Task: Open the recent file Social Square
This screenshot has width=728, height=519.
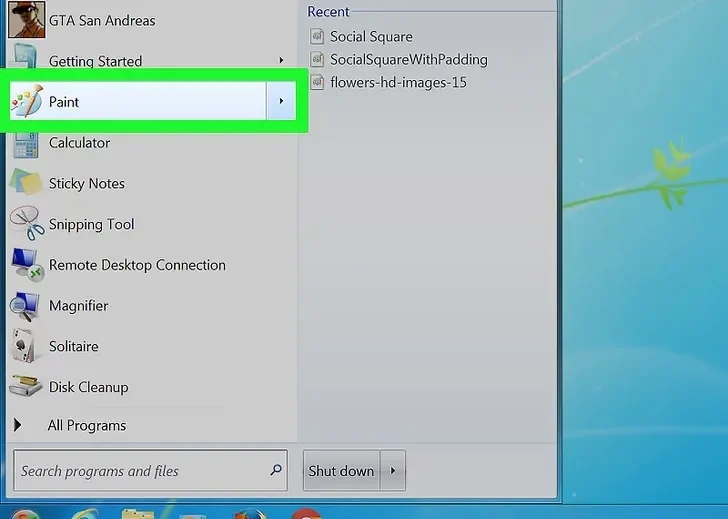Action: coord(371,37)
